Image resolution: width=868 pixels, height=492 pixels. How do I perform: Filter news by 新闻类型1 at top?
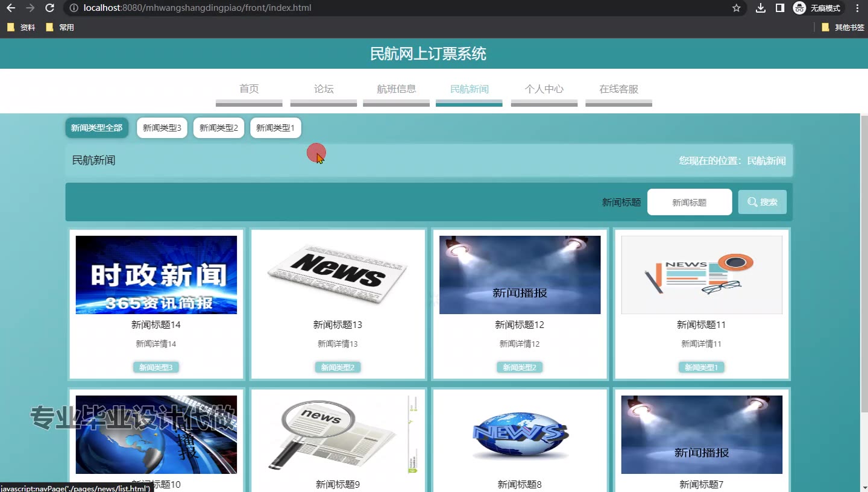tap(275, 128)
